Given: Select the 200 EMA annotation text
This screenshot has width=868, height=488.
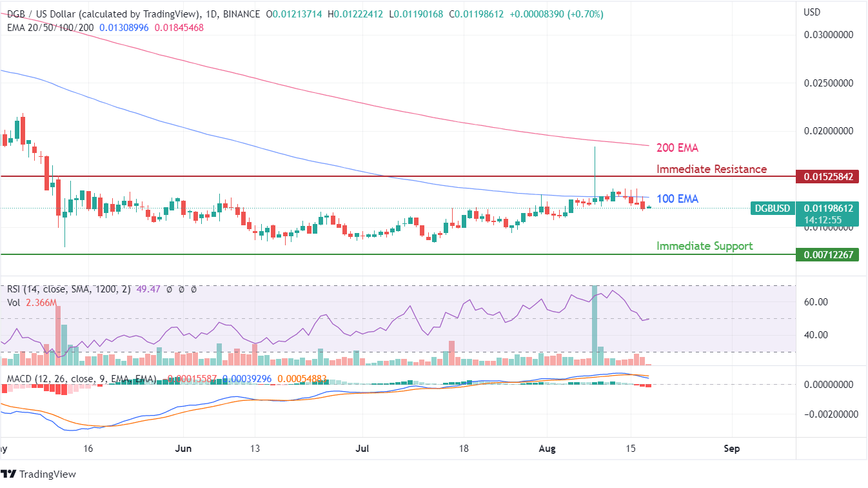Looking at the screenshot, I should pos(677,148).
